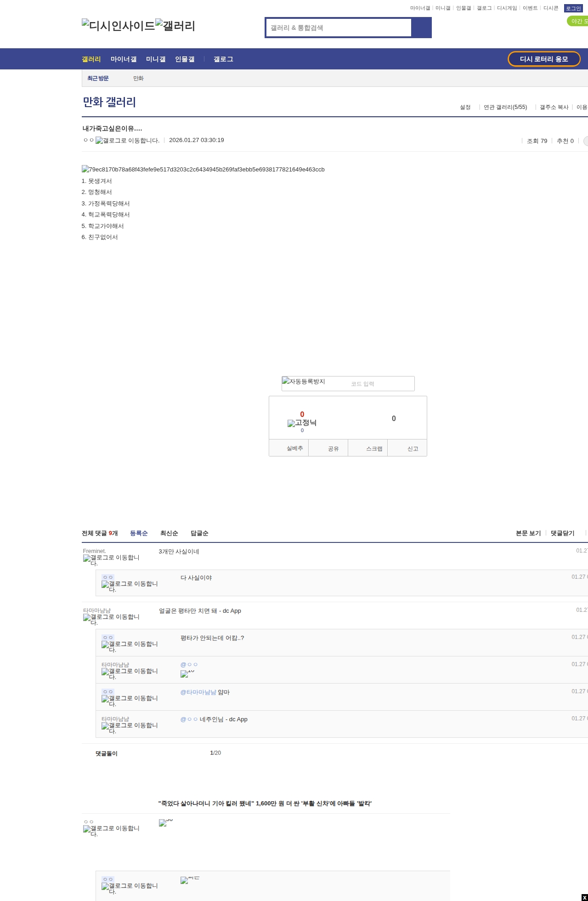588x901 pixels.
Task: Toggle the 야간 모드 night mode button
Action: (578, 21)
